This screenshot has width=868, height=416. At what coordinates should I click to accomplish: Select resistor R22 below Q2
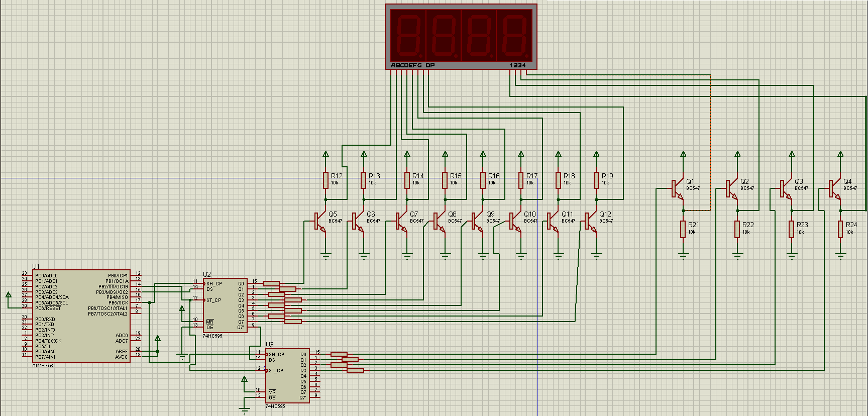737,229
